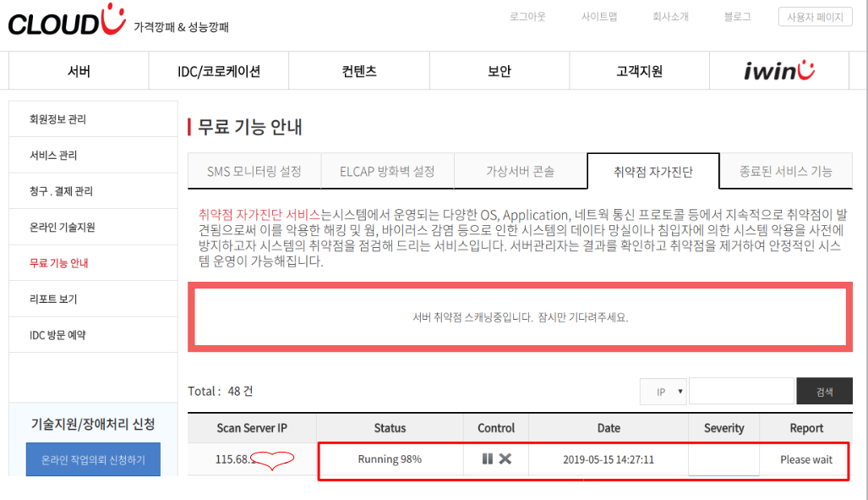868x500 pixels.
Task: Open the 고객지원 main menu
Action: (639, 71)
